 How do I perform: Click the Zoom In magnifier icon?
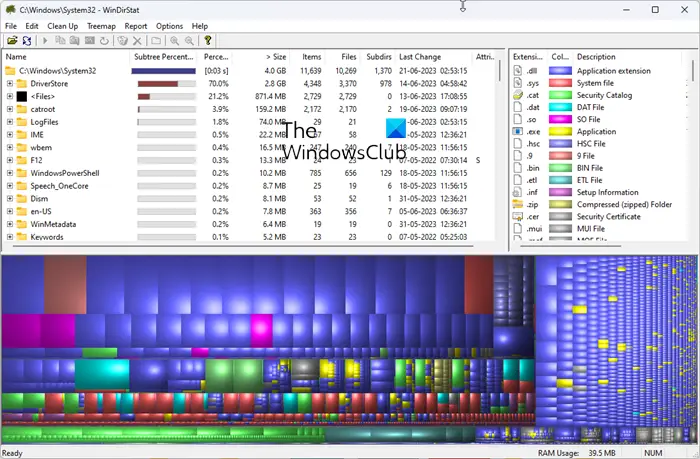coord(175,41)
